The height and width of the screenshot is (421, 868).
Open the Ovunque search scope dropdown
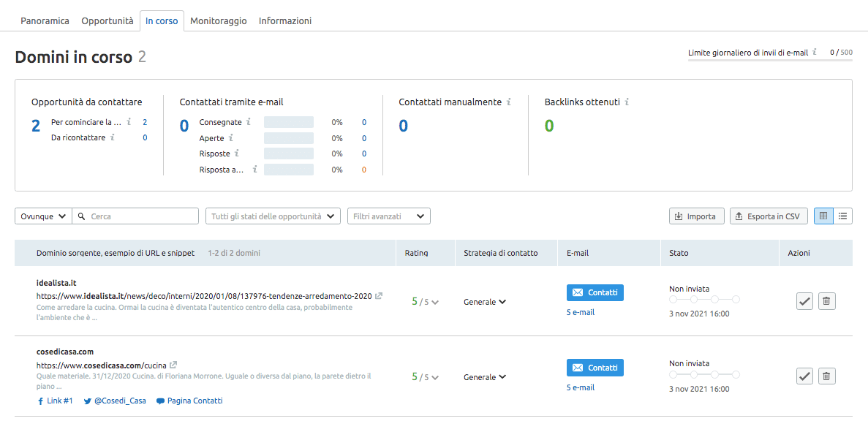click(43, 216)
